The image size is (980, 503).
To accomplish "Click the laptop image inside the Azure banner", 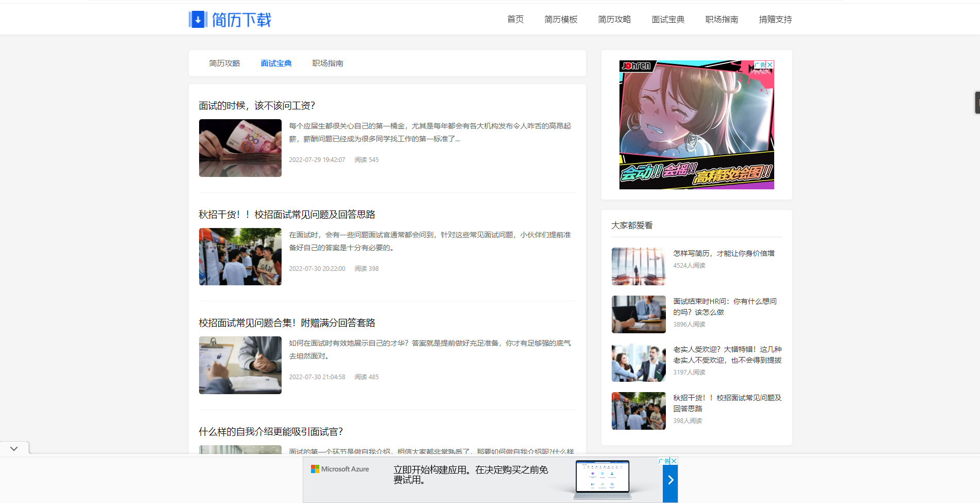I will (x=602, y=480).
